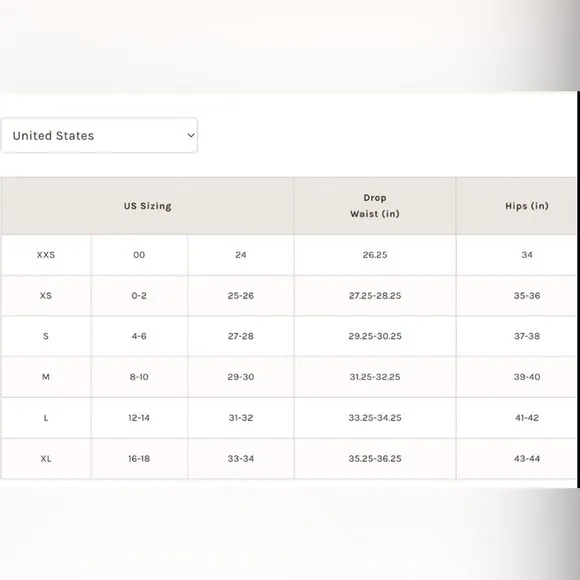580x580 pixels.
Task: Select the XL size cell
Action: 46,459
